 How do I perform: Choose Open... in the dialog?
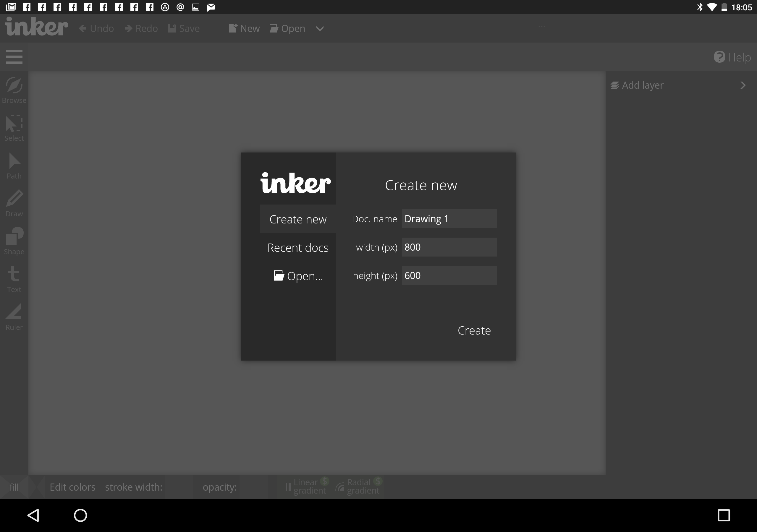point(298,276)
